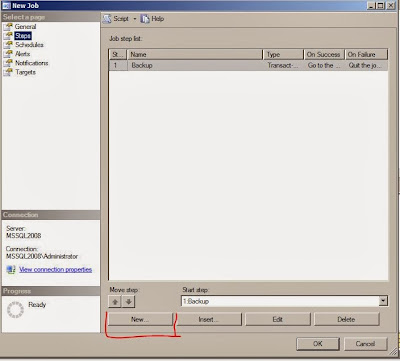Click the On Success column header
Viewport: 400px width, 361px height.
tap(324, 54)
